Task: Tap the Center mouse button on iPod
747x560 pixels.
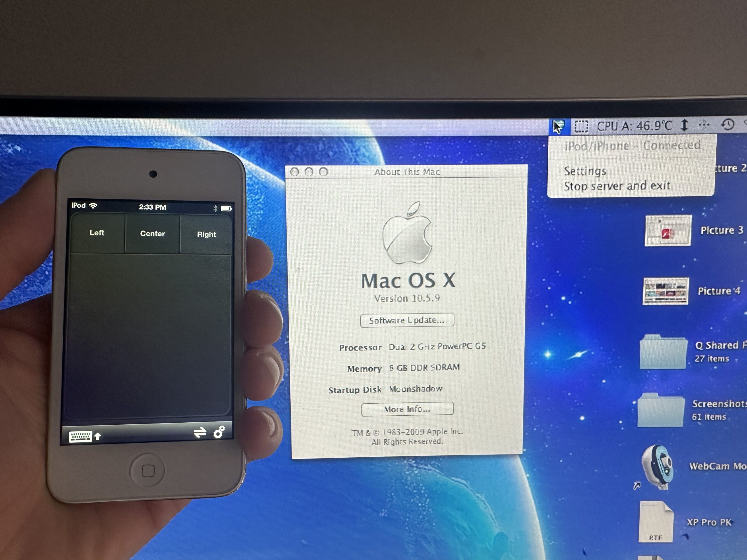Action: click(x=152, y=234)
